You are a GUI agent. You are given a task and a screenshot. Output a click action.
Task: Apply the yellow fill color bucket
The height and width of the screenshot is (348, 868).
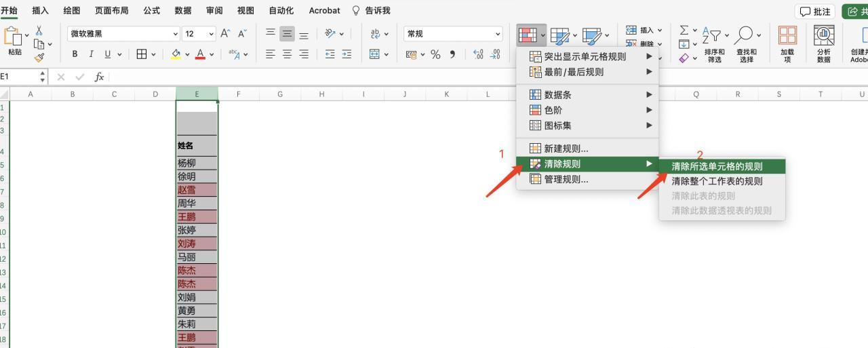pos(176,54)
